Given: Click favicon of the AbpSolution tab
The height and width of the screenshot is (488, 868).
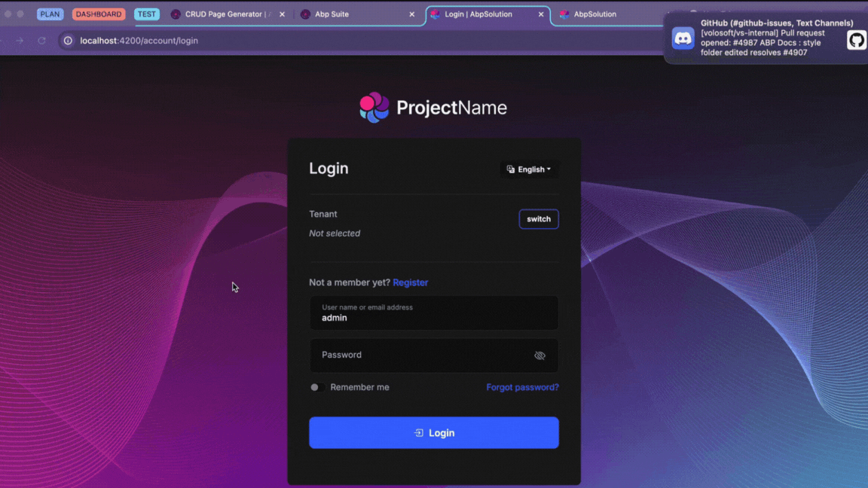Looking at the screenshot, I should click(x=564, y=14).
